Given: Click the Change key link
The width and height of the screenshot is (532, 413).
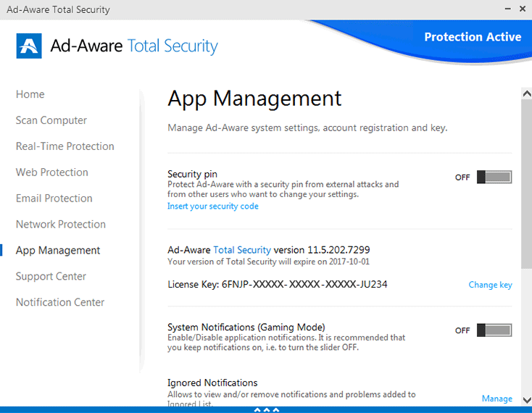Looking at the screenshot, I should point(490,285).
